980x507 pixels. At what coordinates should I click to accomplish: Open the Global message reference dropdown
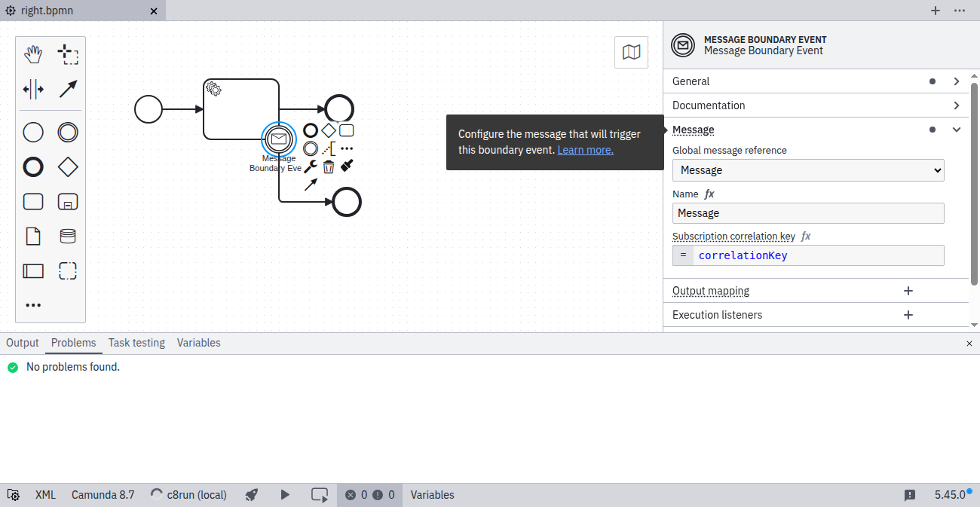(807, 170)
